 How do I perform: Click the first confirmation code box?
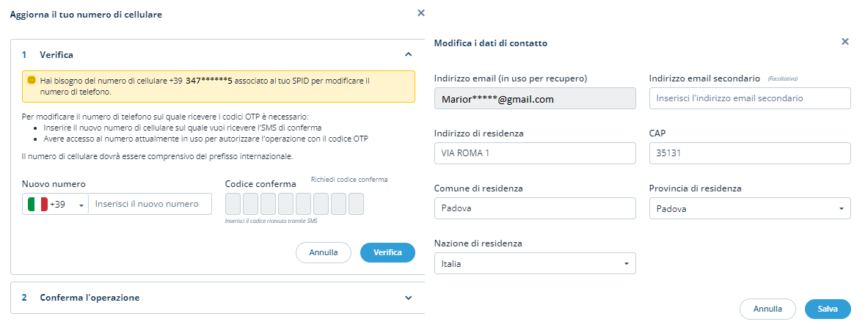(x=233, y=204)
